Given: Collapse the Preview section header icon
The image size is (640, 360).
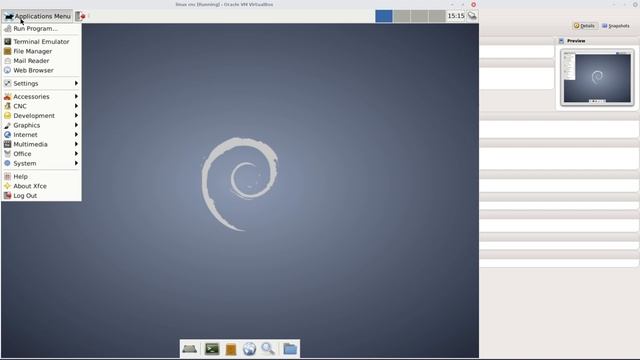Looking at the screenshot, I should click(561, 41).
